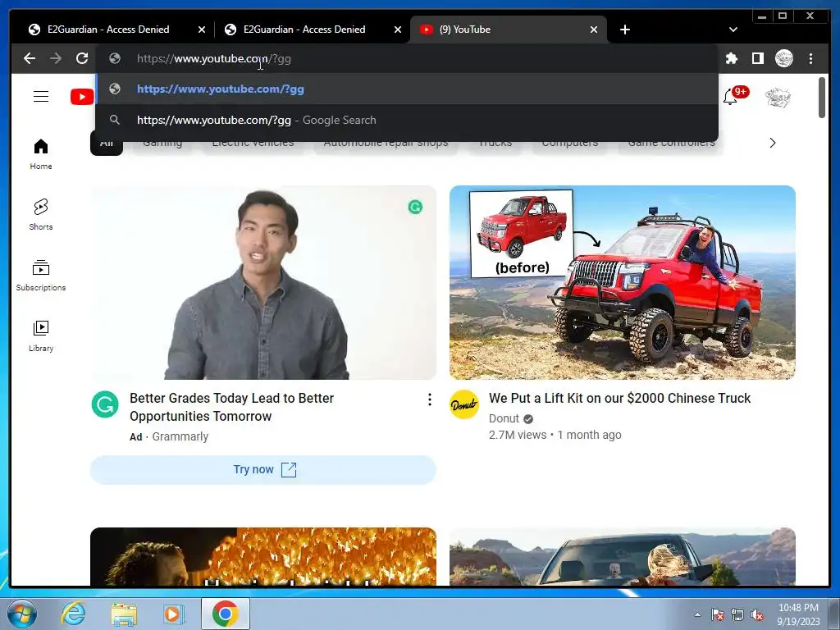Open the bottom-left fire scene video thumbnail
This screenshot has width=840, height=630.
click(263, 557)
